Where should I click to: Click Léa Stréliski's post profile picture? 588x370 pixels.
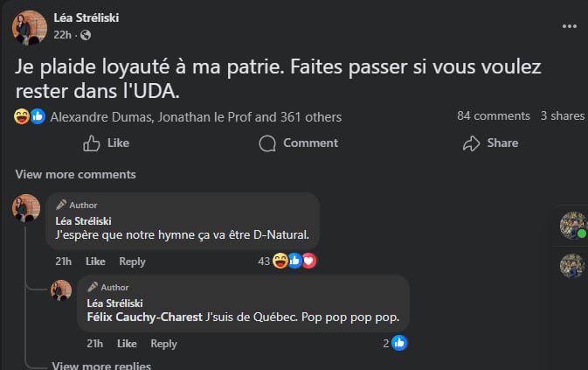(29, 27)
